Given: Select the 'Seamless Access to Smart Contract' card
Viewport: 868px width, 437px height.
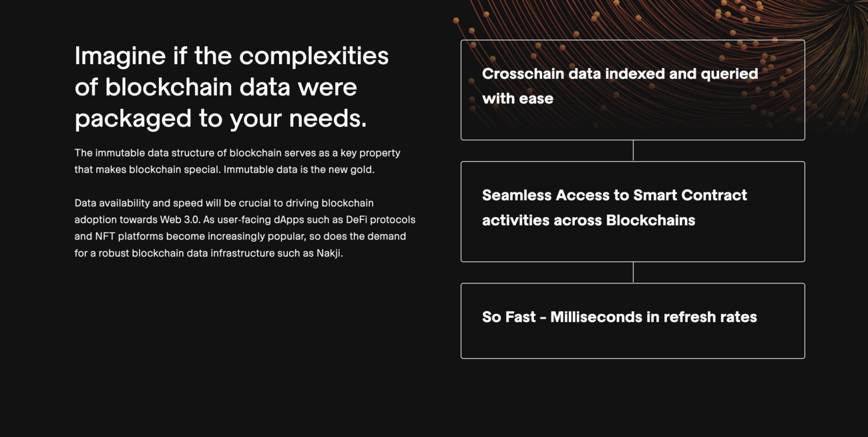Looking at the screenshot, I should [632, 212].
